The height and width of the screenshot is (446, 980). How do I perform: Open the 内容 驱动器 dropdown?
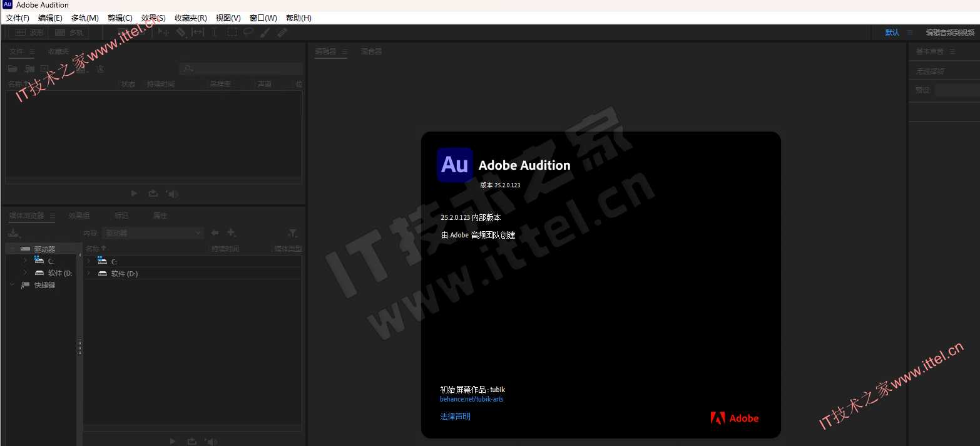[x=153, y=233]
